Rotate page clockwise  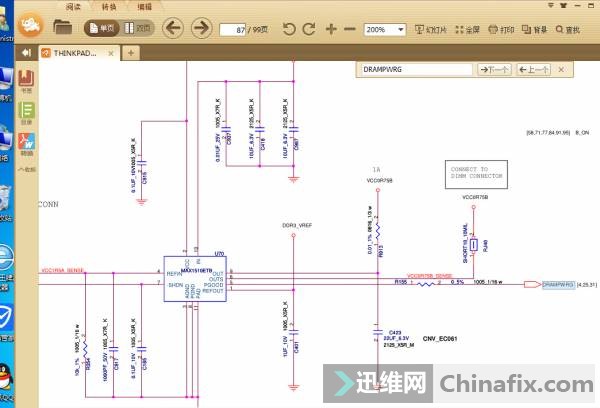[x=309, y=29]
